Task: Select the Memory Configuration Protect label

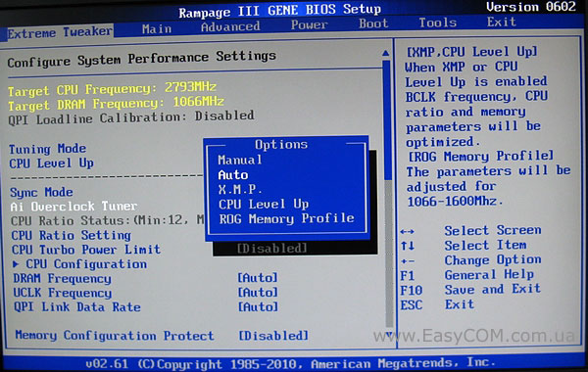Action: (115, 335)
